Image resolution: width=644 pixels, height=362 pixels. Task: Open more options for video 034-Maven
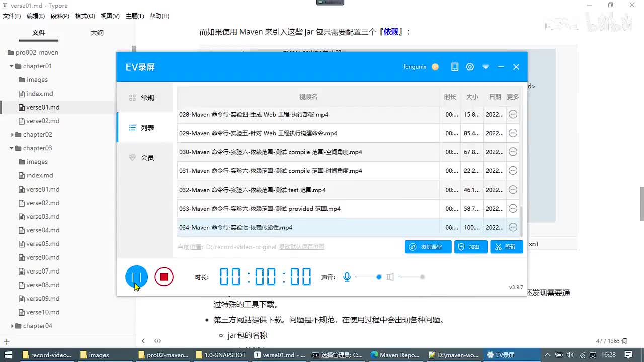coord(513,227)
